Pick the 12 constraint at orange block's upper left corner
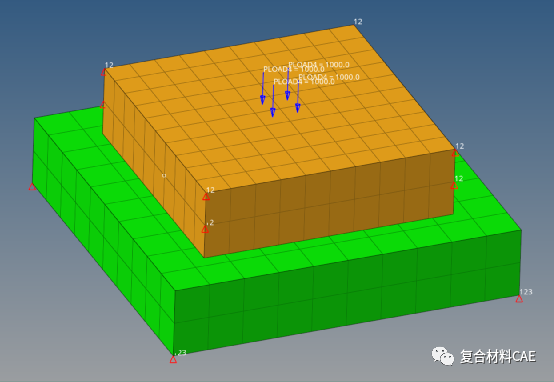The width and height of the screenshot is (554, 382). [104, 72]
